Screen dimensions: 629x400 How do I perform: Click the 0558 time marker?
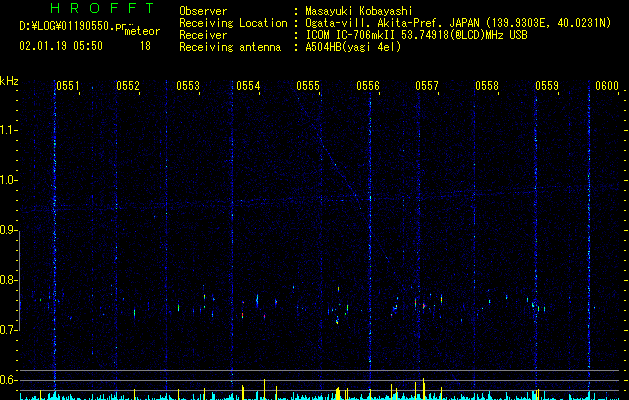click(x=487, y=86)
